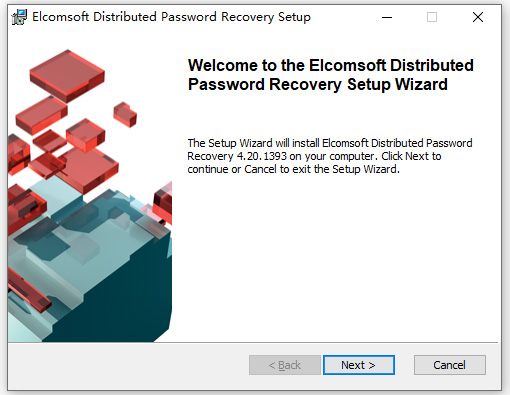Open the installer icon system menu
The width and height of the screenshot is (510, 395).
[x=19, y=17]
